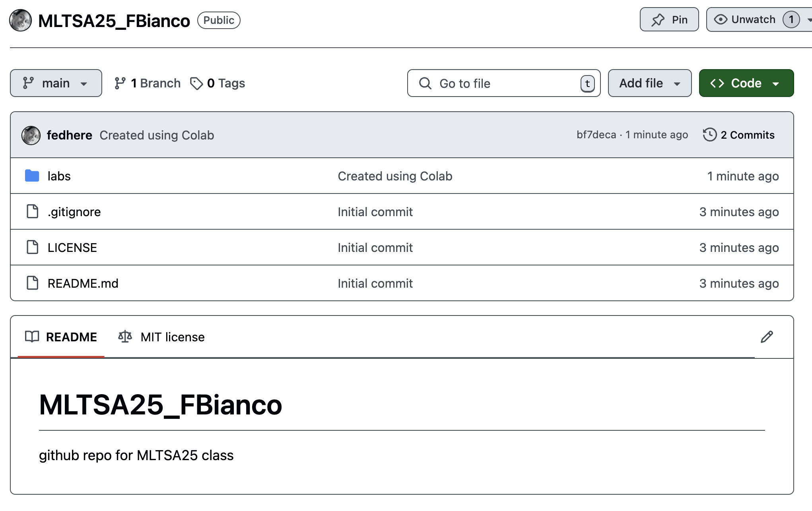The height and width of the screenshot is (511, 812).
Task: Open the LICENSE file
Action: point(72,248)
